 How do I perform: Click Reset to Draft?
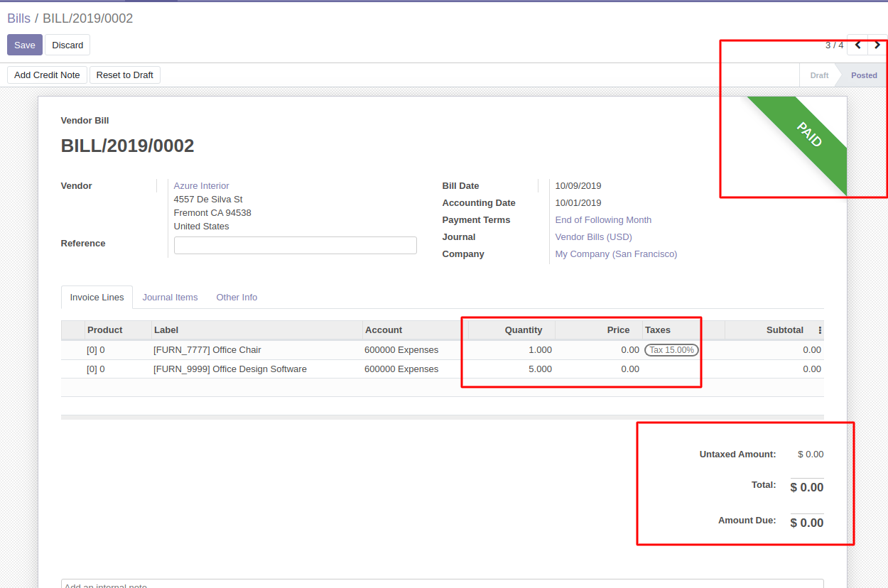pos(124,75)
